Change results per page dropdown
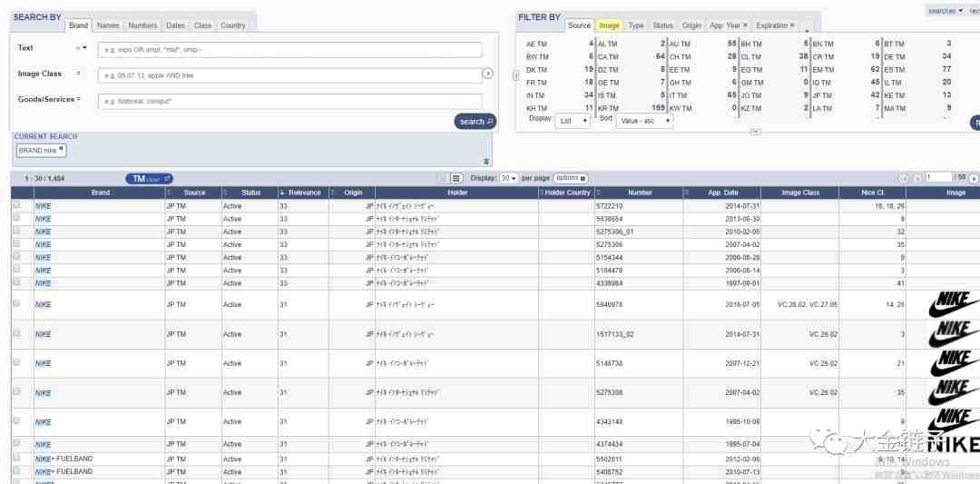The image size is (980, 484). 509,178
